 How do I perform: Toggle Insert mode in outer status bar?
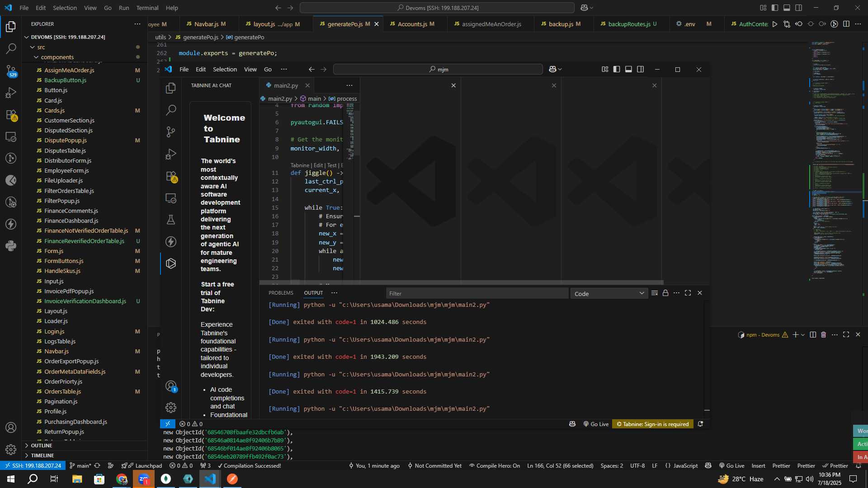(758, 466)
